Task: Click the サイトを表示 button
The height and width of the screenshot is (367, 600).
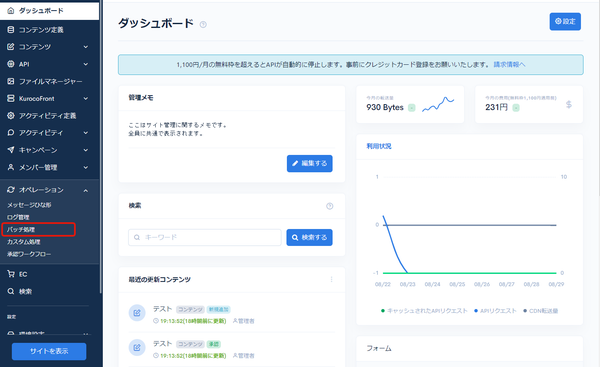Action: (49, 351)
